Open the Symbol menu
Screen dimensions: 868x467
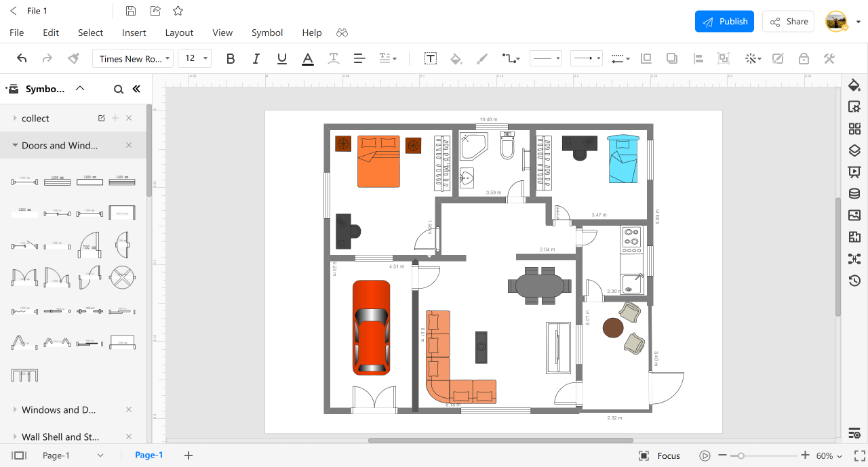tap(267, 33)
